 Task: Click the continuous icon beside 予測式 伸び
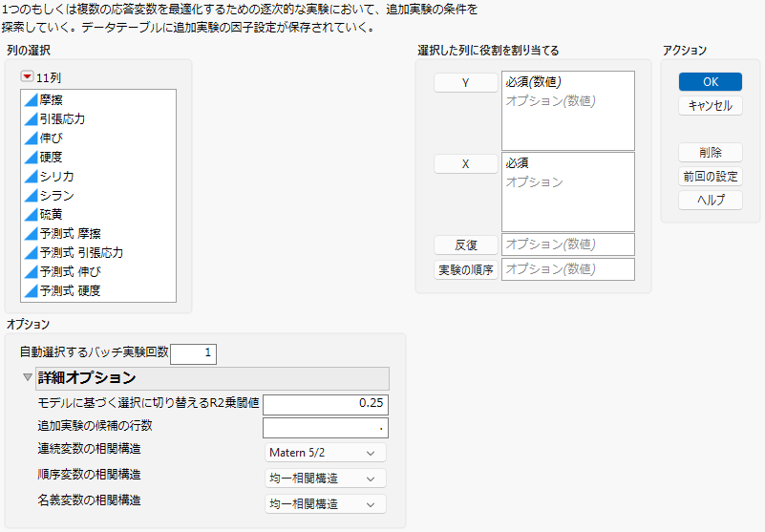(32, 272)
